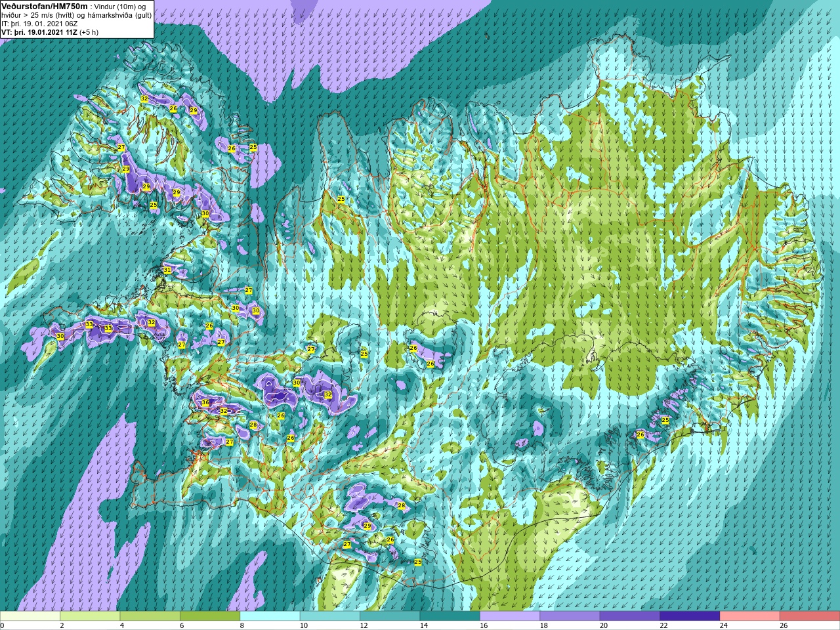Click the olive green 6–8 m/s swatch
The width and height of the screenshot is (840, 630).
[210, 616]
